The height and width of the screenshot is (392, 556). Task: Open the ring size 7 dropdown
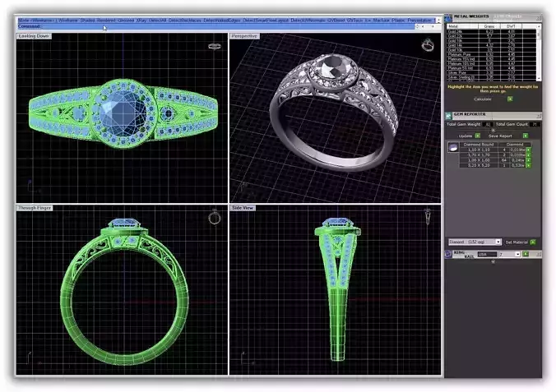pos(517,254)
